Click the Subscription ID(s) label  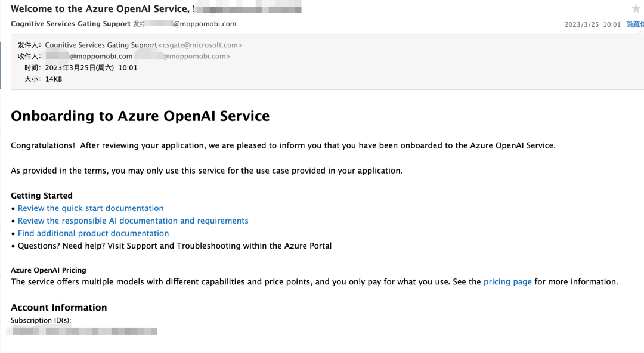coord(41,320)
